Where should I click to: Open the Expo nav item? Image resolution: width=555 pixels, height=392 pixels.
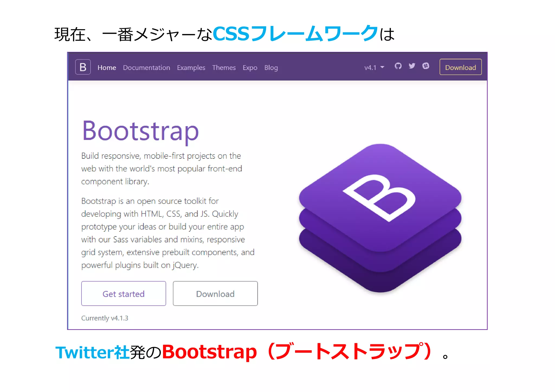pos(250,67)
